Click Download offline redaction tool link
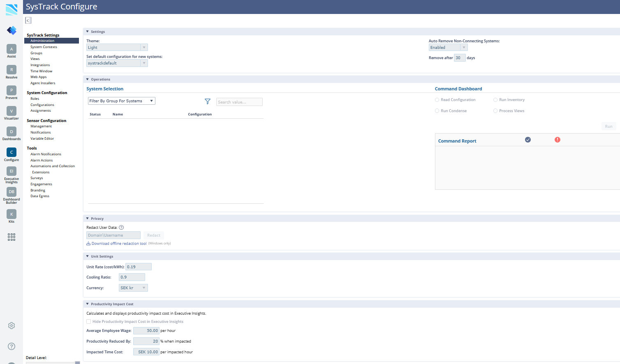 tap(119, 244)
